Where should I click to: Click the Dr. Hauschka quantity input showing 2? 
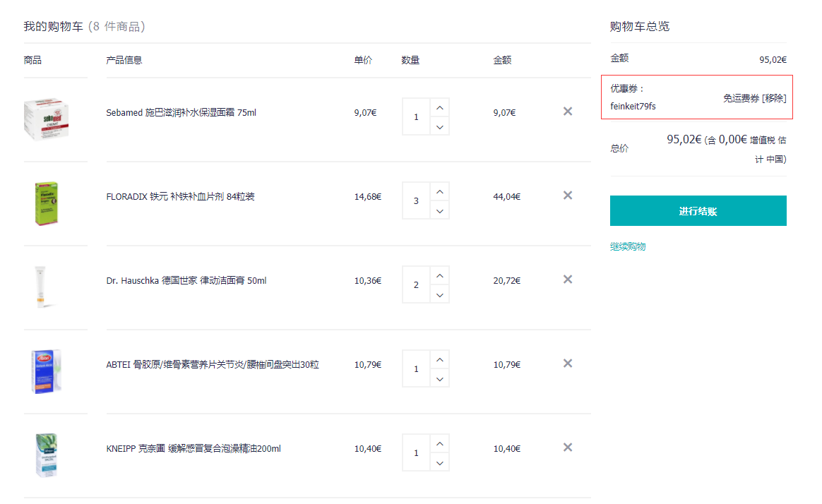tap(416, 284)
